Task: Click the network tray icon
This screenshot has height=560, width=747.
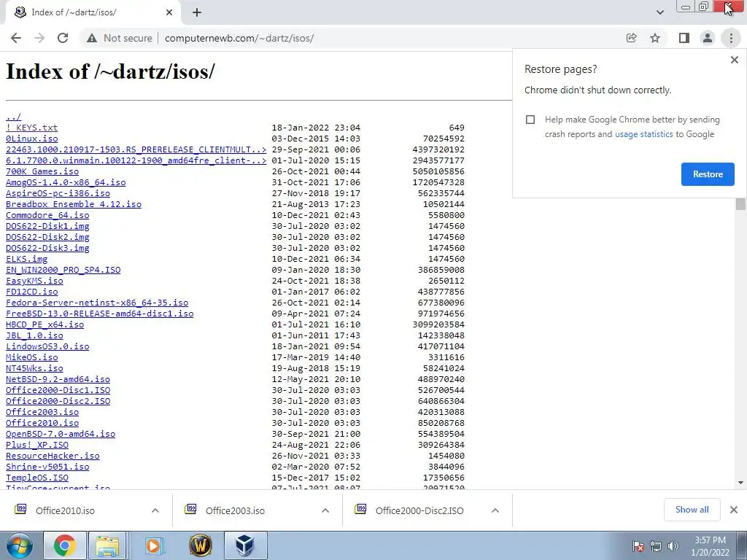Action: (x=656, y=546)
